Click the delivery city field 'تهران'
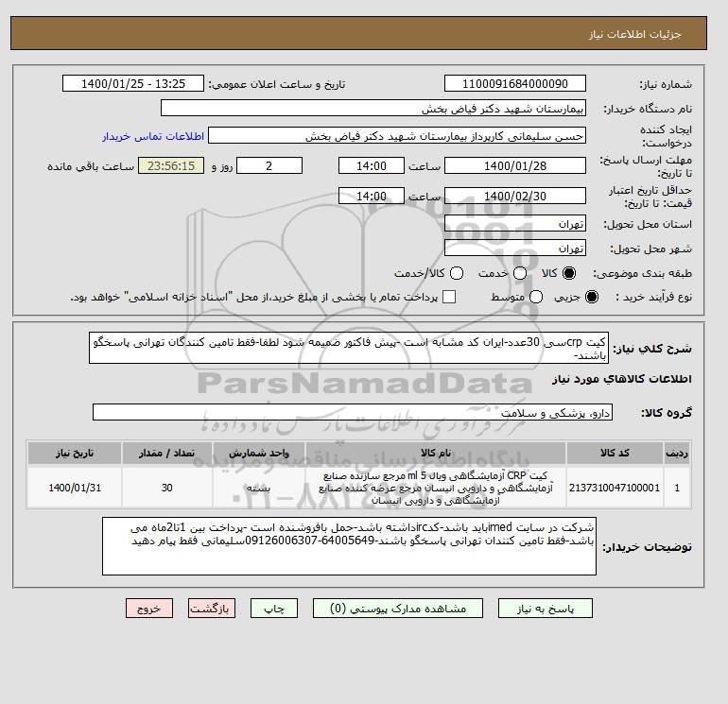 [515, 249]
